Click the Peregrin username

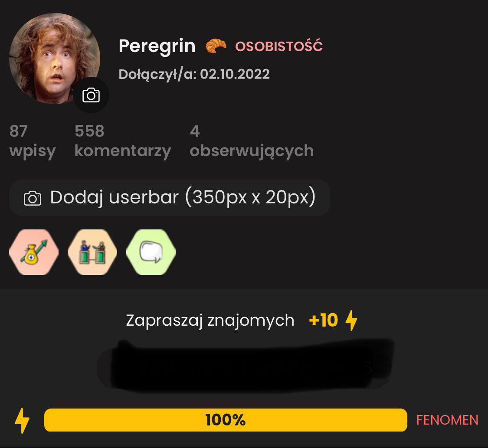point(157,46)
